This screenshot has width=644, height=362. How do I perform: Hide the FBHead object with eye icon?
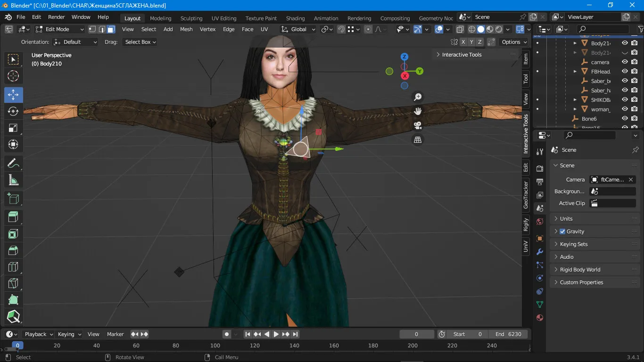(x=625, y=72)
